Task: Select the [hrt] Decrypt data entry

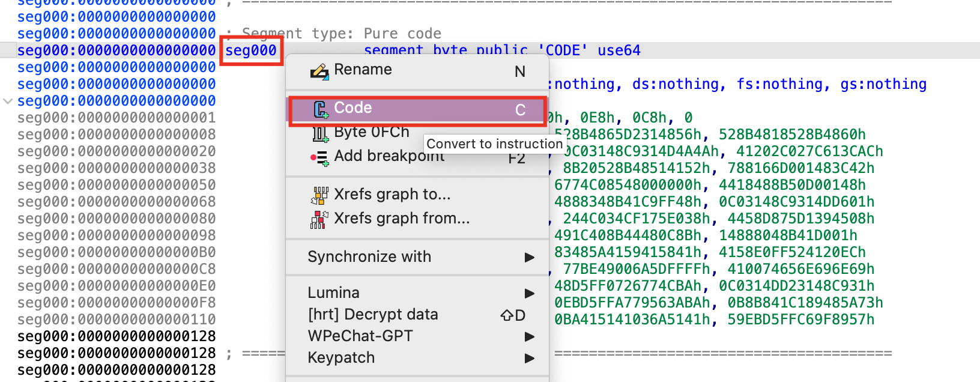Action: [372, 315]
